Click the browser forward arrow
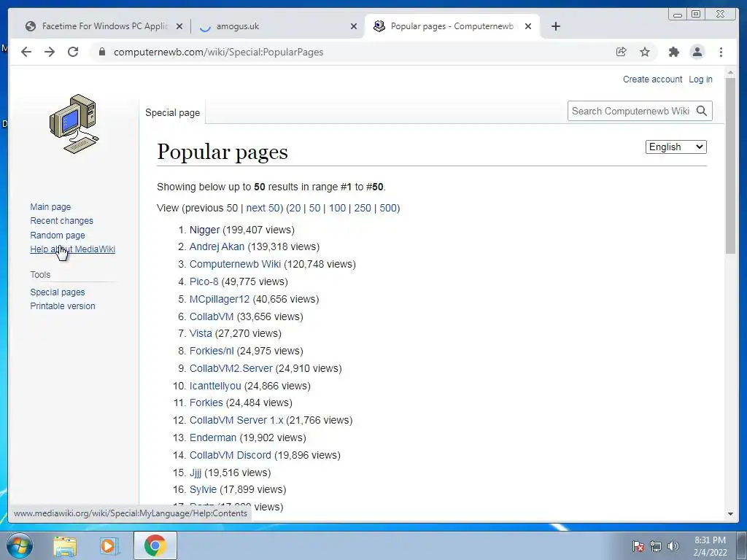 [50, 52]
